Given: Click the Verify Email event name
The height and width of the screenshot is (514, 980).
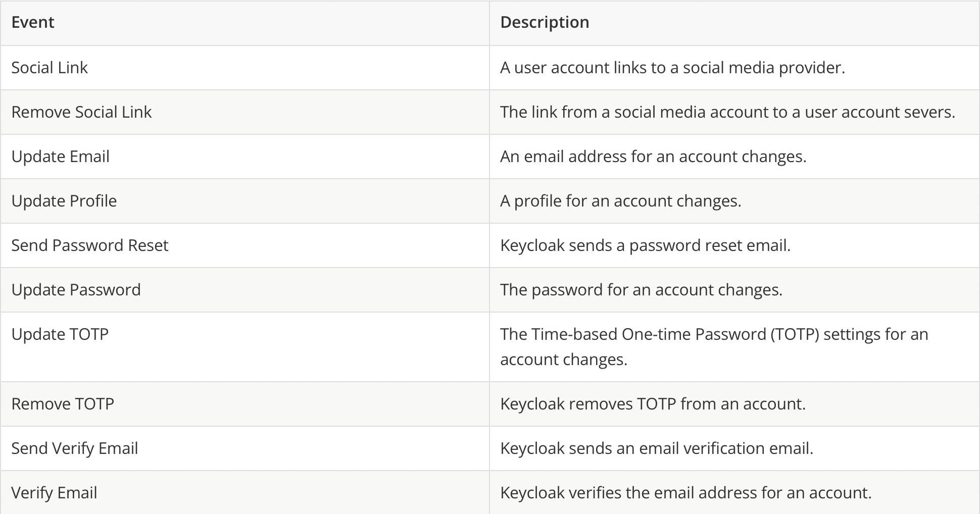Looking at the screenshot, I should point(54,493).
